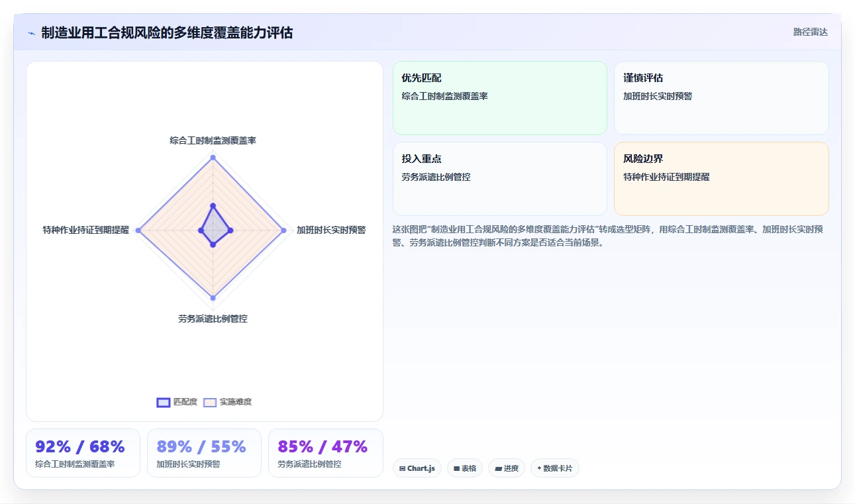Screen dimensions: 855x504
Task: Open the Chart.js chip
Action: click(x=417, y=468)
